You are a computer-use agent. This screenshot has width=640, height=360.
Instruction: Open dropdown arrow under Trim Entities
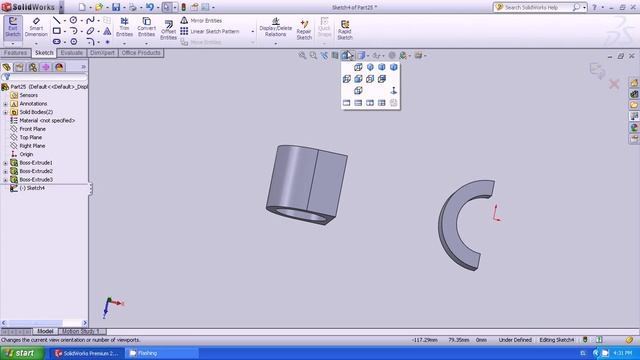click(124, 43)
